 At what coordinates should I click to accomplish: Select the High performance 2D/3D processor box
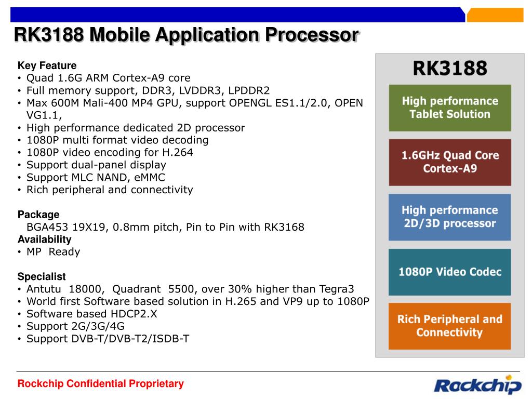tap(449, 217)
